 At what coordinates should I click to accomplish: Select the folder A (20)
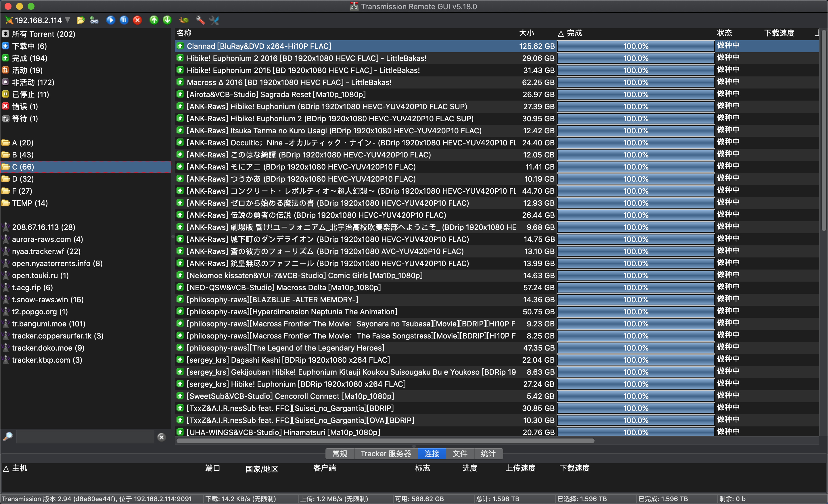tap(23, 143)
